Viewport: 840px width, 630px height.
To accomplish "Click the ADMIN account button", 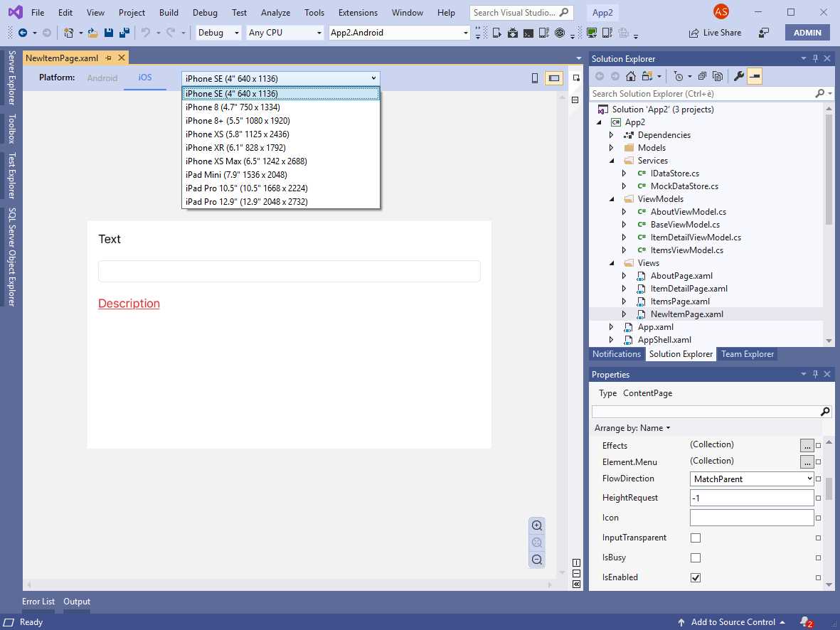I will click(807, 33).
